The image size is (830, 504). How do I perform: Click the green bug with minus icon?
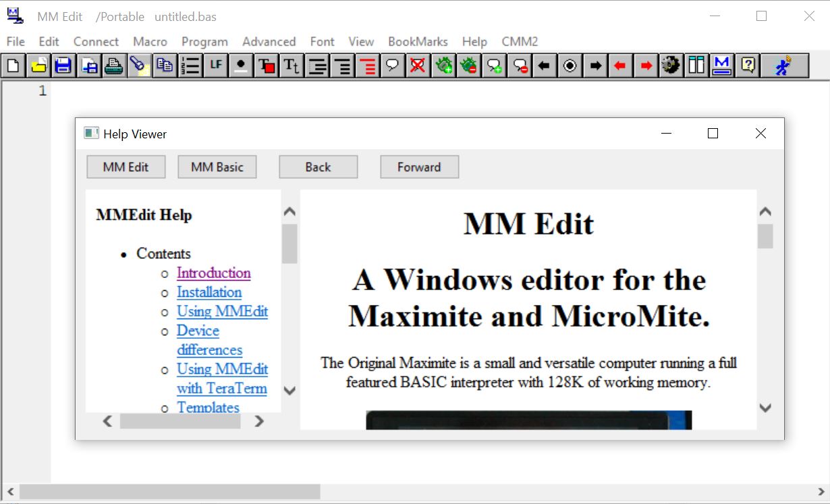(x=468, y=65)
